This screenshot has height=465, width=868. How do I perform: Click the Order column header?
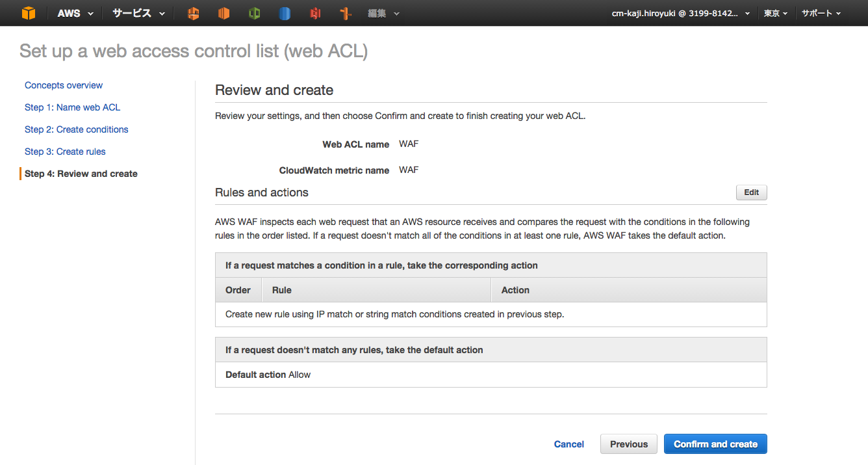pos(238,290)
